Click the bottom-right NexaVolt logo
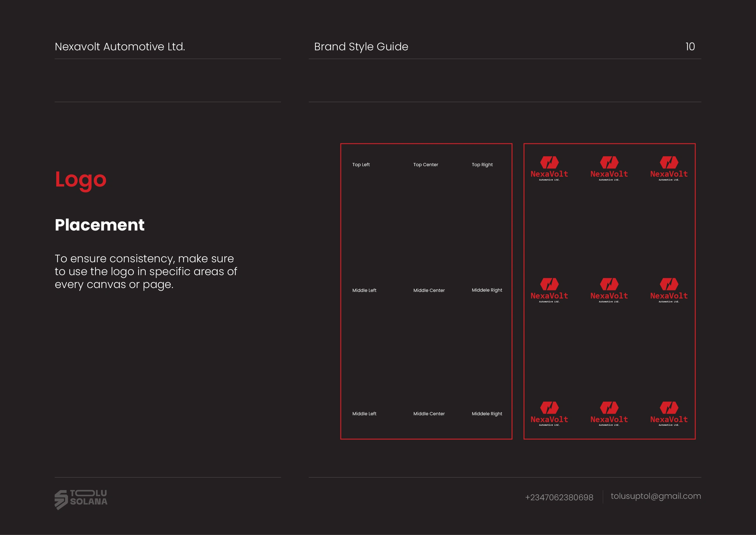The image size is (756, 535). [669, 414]
